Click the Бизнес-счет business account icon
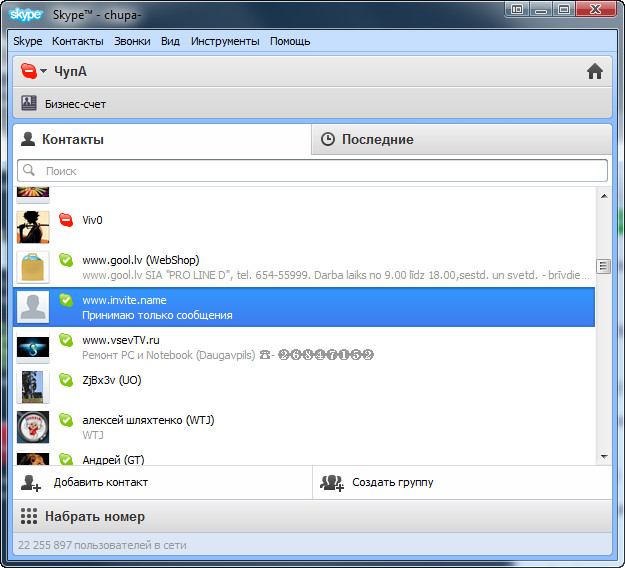The width and height of the screenshot is (625, 568). (x=29, y=103)
